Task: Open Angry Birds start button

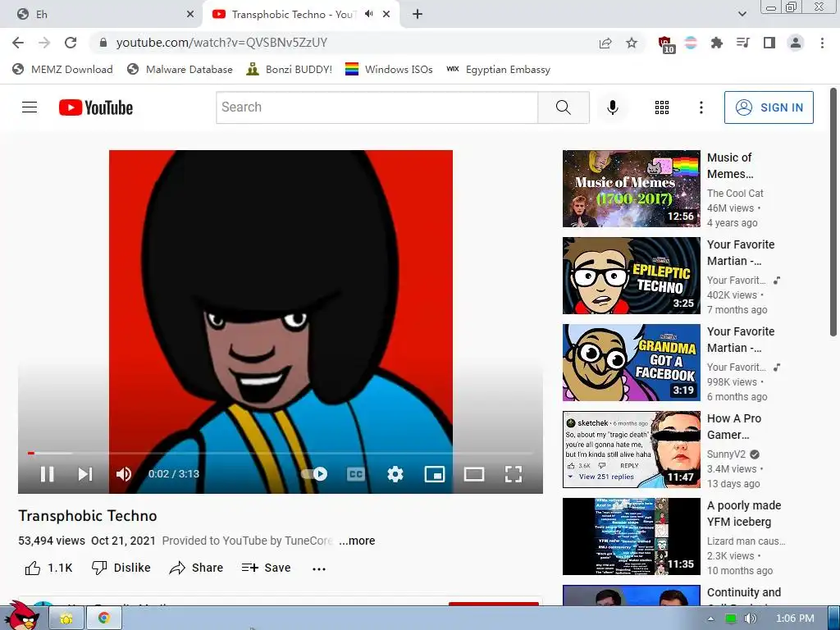Action: (x=21, y=616)
